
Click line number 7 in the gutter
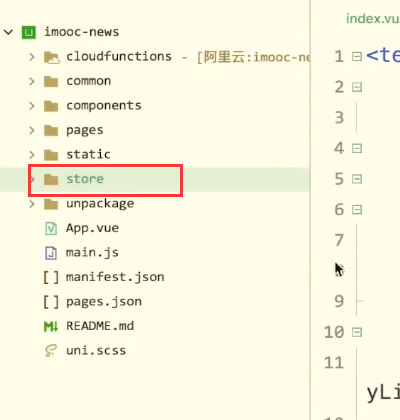click(339, 240)
